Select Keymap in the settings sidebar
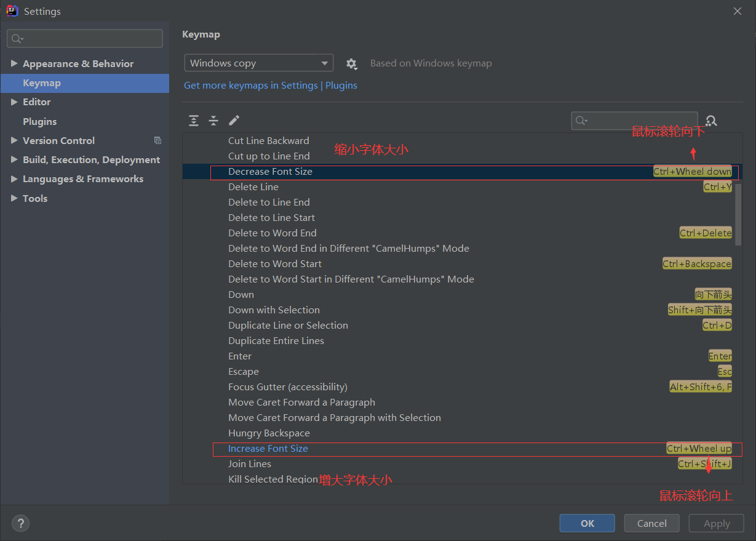756x541 pixels. click(85, 83)
